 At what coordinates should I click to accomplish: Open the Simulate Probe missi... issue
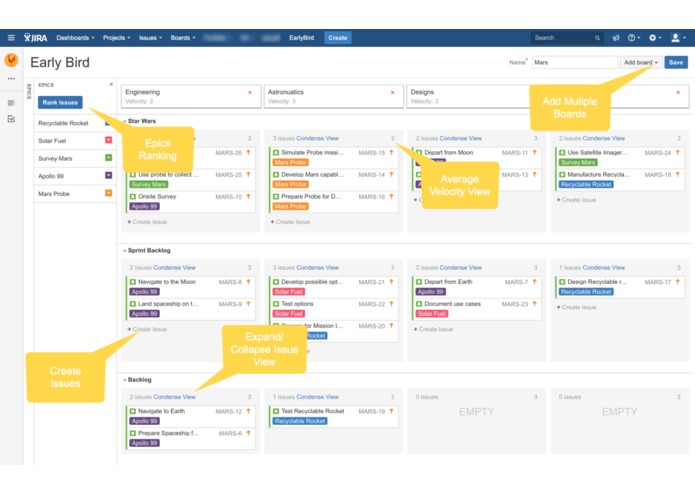click(312, 152)
